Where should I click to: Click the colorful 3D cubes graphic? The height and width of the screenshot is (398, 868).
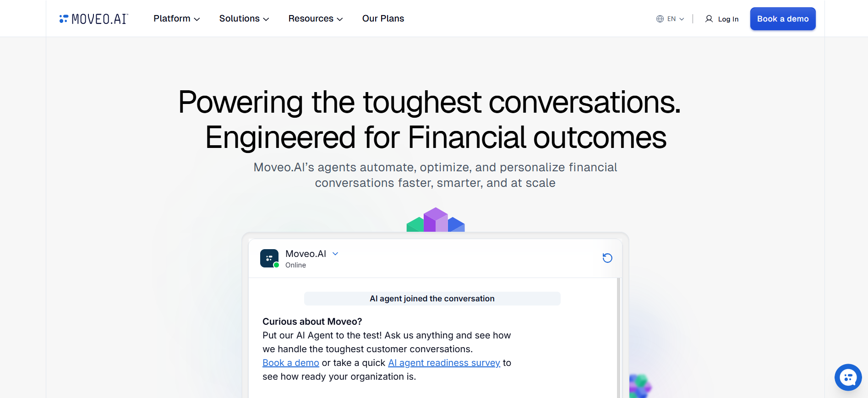click(436, 220)
